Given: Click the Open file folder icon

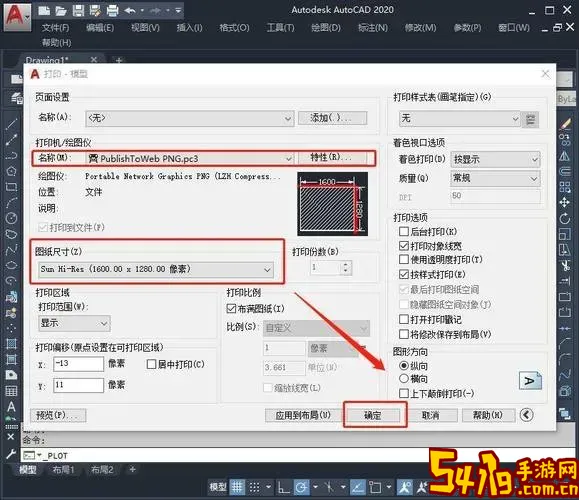Looking at the screenshot, I should [61, 11].
